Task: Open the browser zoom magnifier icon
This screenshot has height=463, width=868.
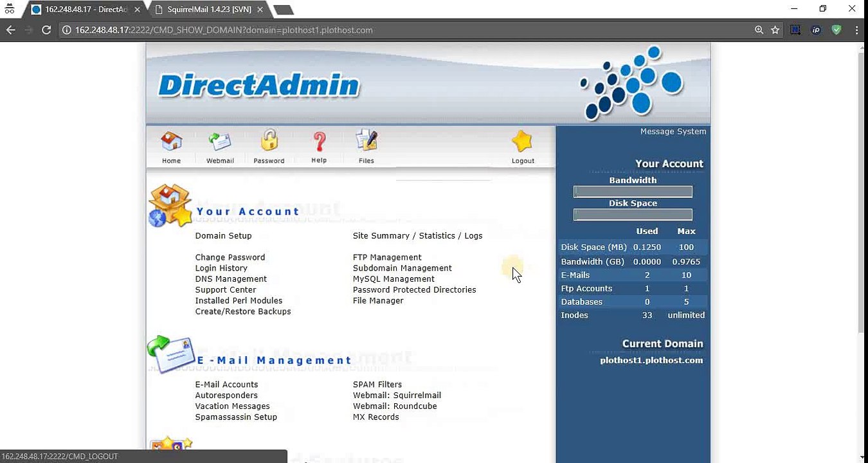Action: click(x=759, y=30)
